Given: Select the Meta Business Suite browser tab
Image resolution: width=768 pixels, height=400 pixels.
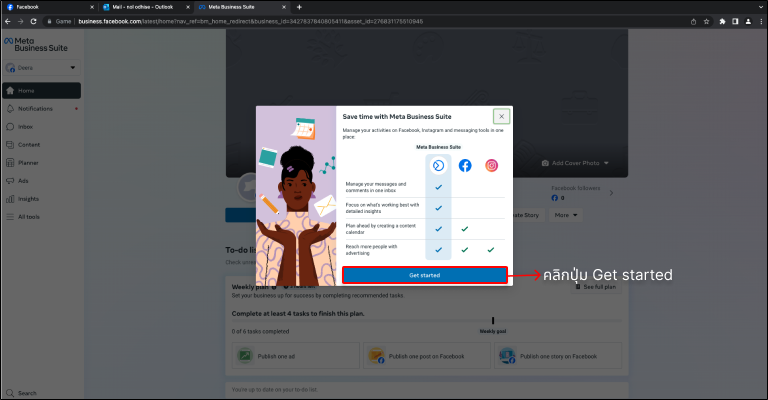Looking at the screenshot, I should (242, 7).
